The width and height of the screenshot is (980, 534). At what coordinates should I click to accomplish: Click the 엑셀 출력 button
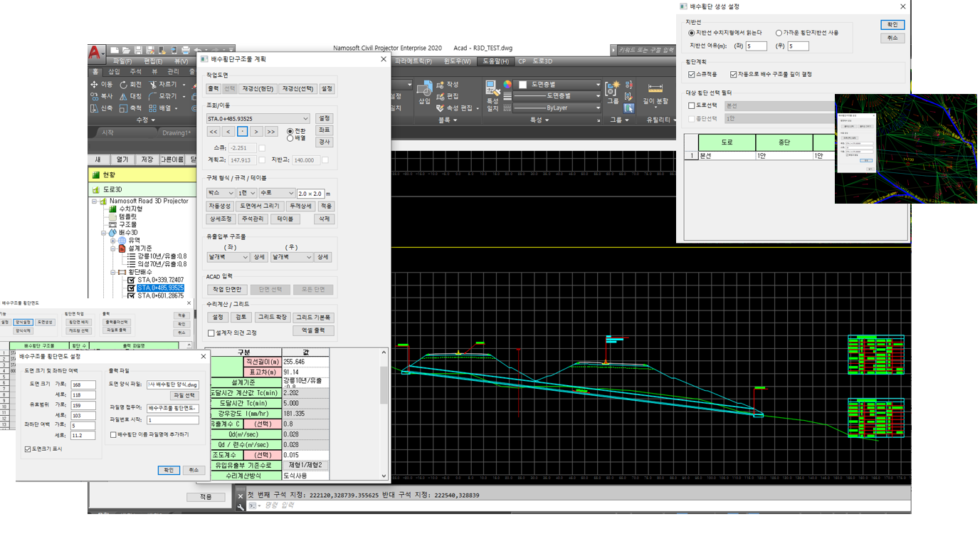[x=313, y=331]
